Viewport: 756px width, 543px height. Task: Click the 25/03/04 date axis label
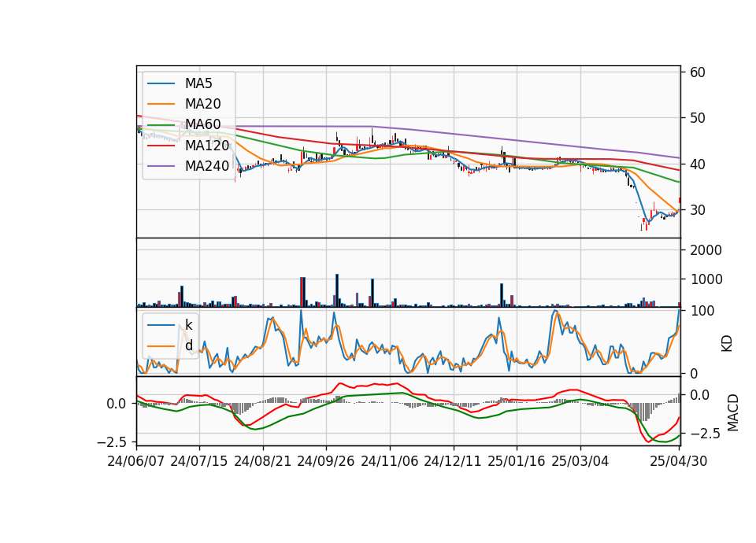pyautogui.click(x=580, y=461)
